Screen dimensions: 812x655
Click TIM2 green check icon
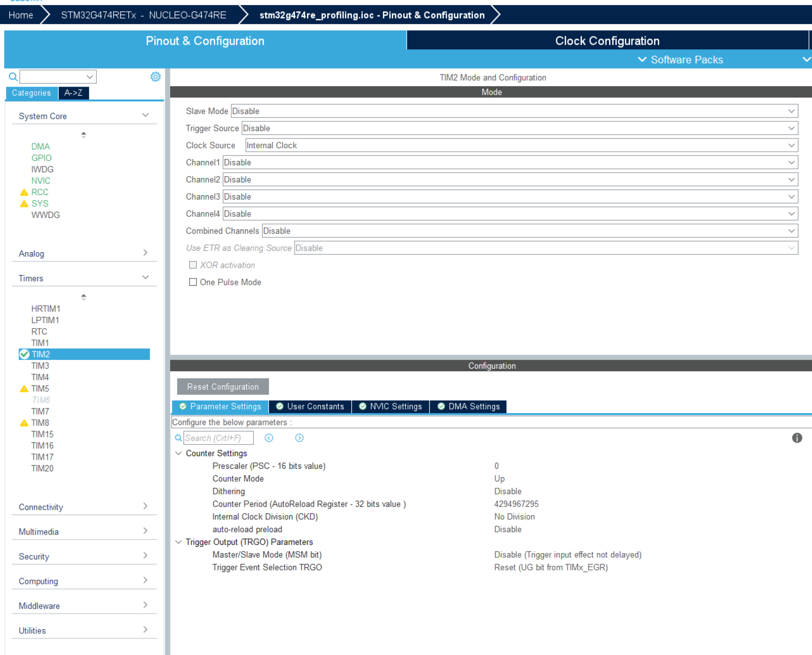(x=24, y=354)
